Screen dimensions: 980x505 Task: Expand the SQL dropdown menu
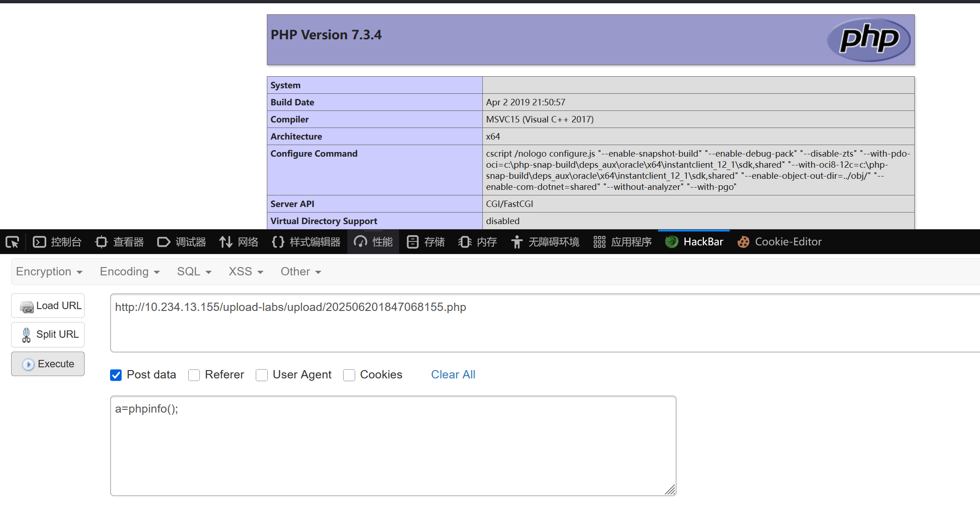[x=194, y=272]
